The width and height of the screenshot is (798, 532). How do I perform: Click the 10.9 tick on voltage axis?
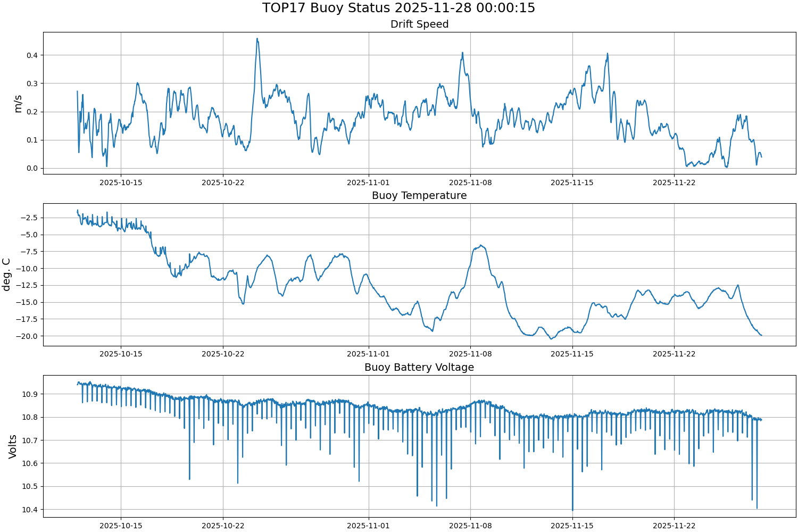click(x=30, y=394)
